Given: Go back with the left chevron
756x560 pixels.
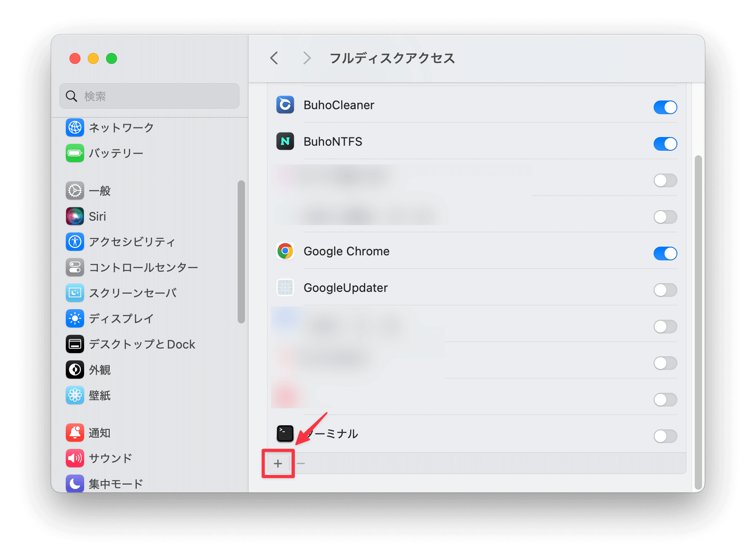Looking at the screenshot, I should (274, 58).
